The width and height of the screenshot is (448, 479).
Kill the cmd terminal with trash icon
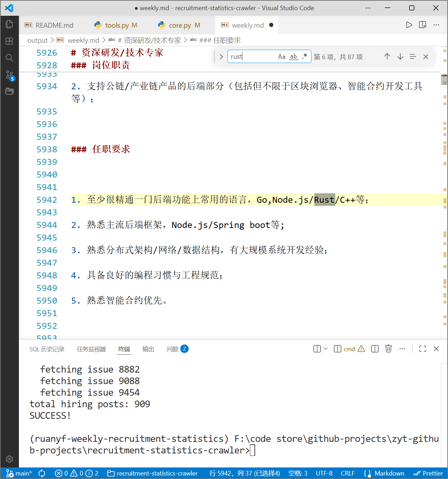388,349
